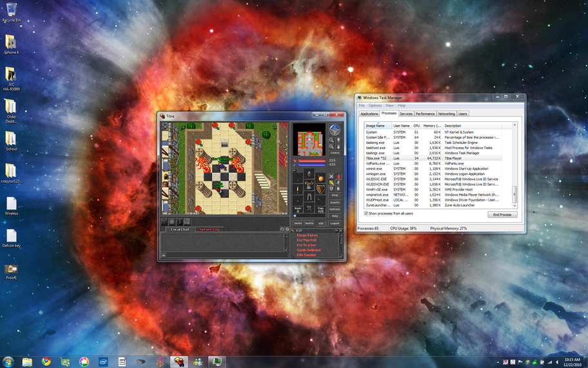Select the backpack bag slot

click(320, 178)
